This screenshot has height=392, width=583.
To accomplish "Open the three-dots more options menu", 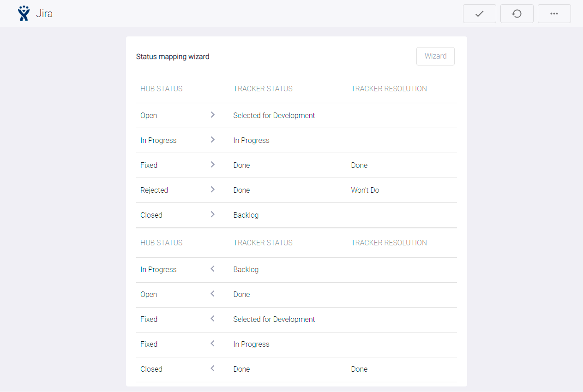I will [x=554, y=14].
